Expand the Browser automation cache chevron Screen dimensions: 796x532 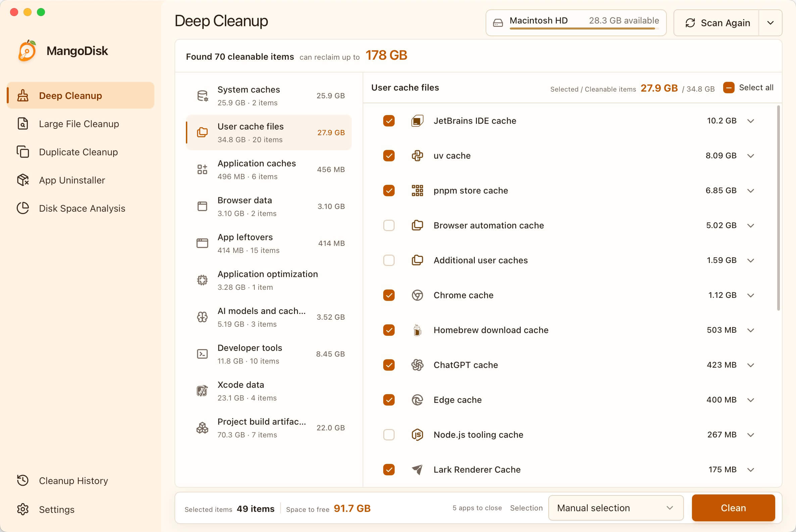[x=751, y=226]
